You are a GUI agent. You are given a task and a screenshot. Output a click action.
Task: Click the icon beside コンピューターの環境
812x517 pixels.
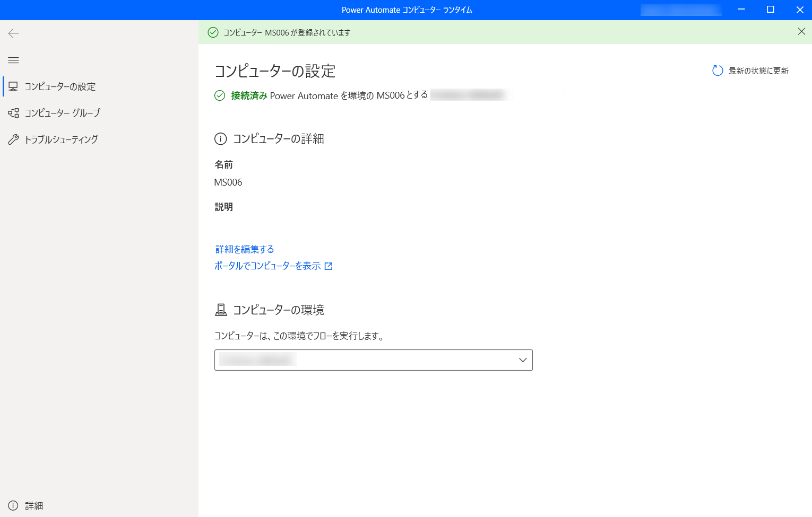click(221, 310)
